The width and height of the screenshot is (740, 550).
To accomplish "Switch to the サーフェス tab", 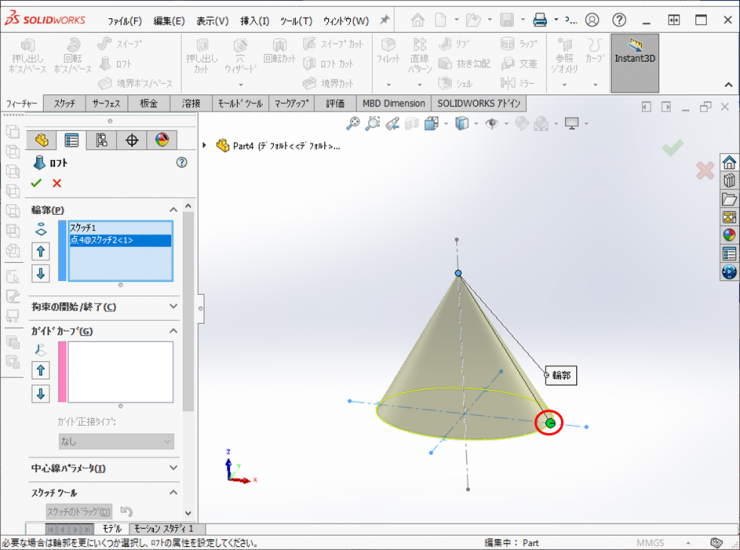I will tap(106, 103).
